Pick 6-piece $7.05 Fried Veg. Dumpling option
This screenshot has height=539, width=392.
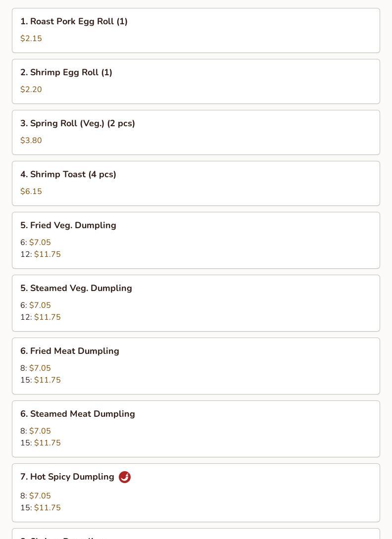coord(36,243)
